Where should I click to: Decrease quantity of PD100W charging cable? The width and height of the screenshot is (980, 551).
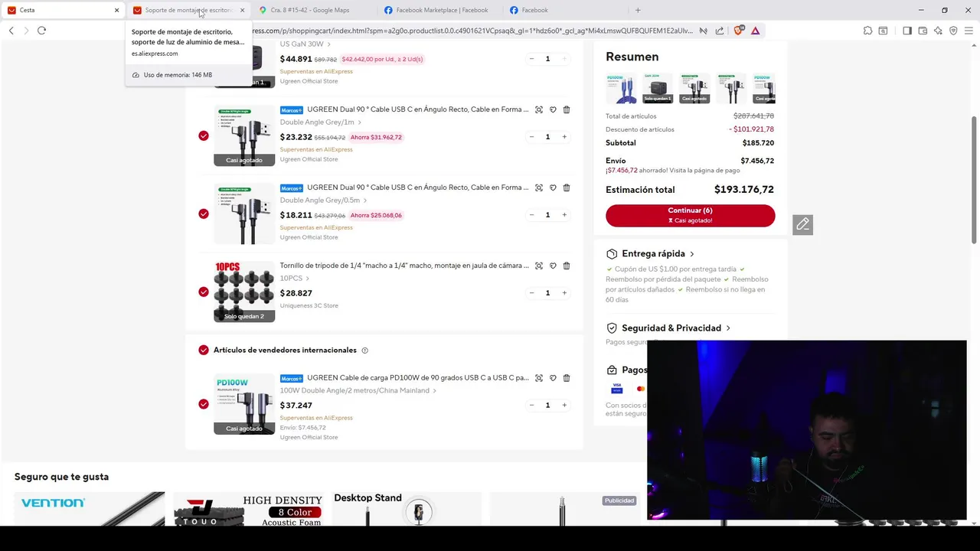click(x=531, y=406)
